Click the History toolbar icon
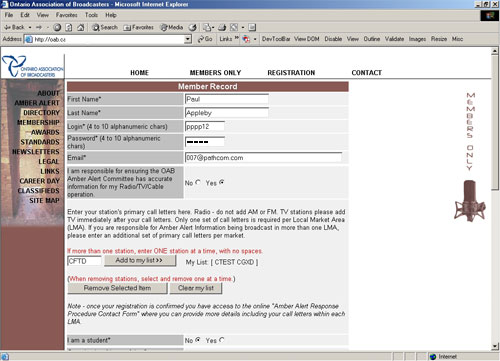The width and height of the screenshot is (500, 361). click(x=192, y=28)
